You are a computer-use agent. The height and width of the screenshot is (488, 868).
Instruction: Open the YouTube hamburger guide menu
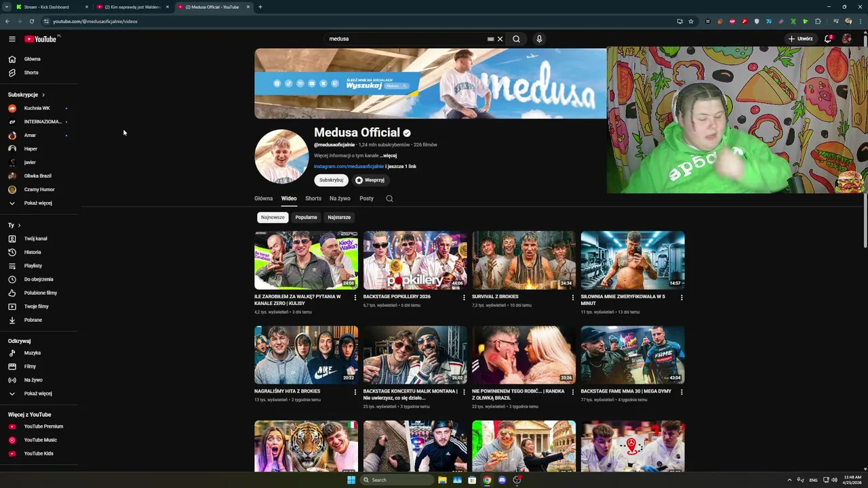[12, 39]
